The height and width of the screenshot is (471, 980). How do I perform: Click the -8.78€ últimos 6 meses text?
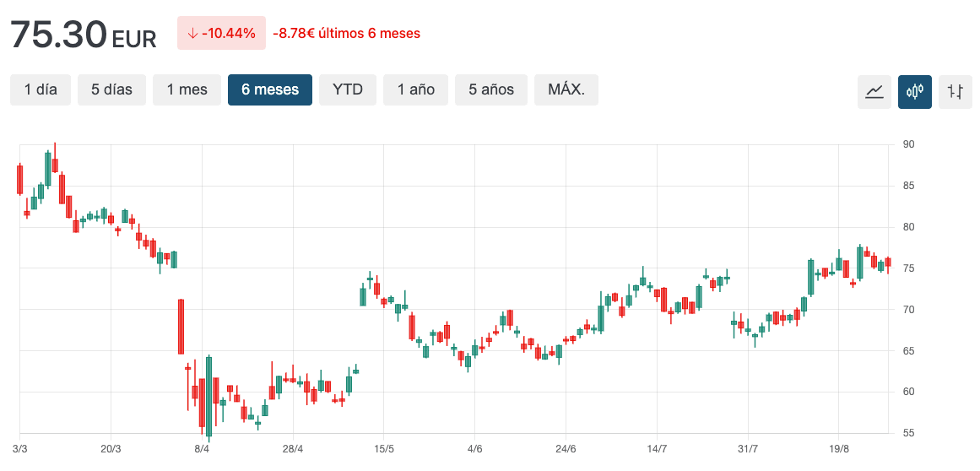[x=346, y=34]
